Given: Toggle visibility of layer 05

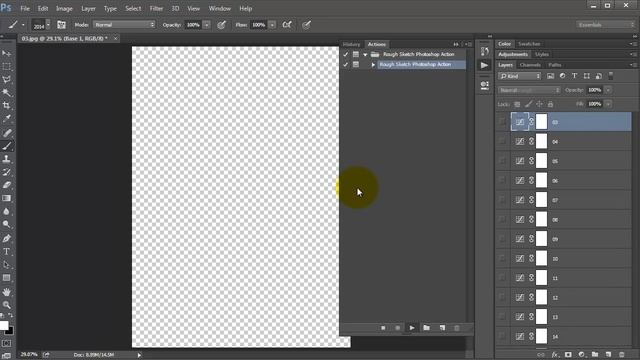Looking at the screenshot, I should coord(502,161).
